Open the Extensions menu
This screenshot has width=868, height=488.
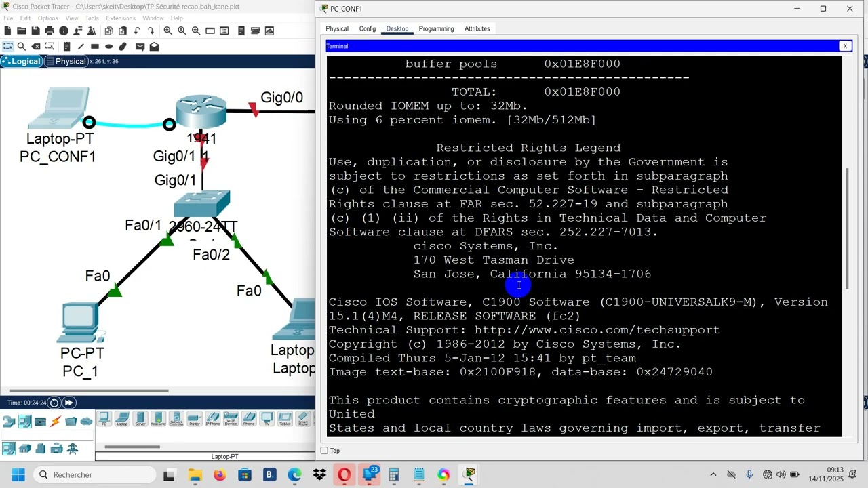(x=121, y=18)
